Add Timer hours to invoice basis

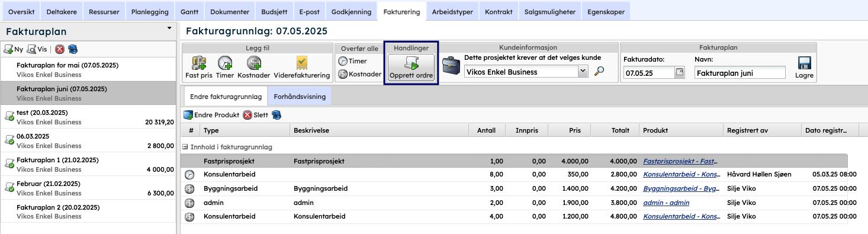click(225, 67)
